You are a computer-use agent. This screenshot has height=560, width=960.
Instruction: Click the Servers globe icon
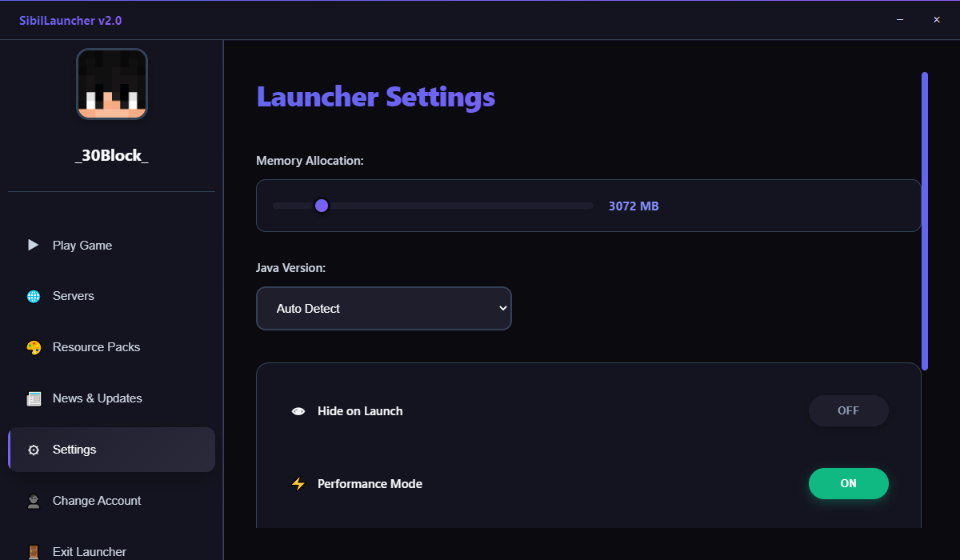point(34,296)
